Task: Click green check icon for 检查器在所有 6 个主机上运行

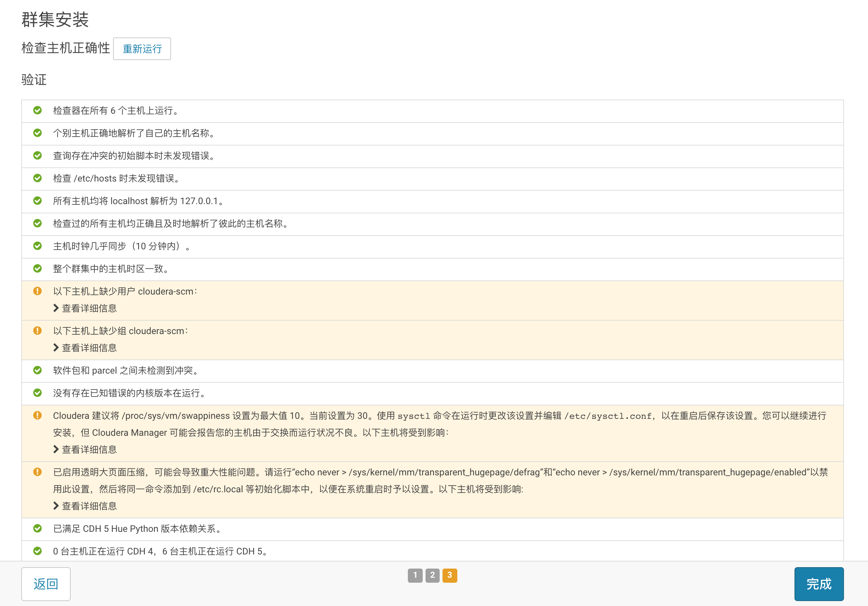Action: click(37, 110)
